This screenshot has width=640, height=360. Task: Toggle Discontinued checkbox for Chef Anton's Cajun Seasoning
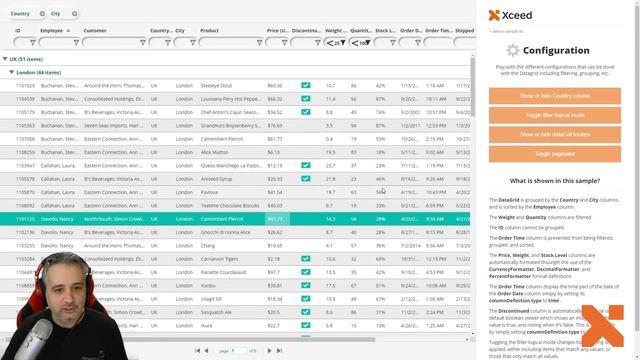coord(306,112)
